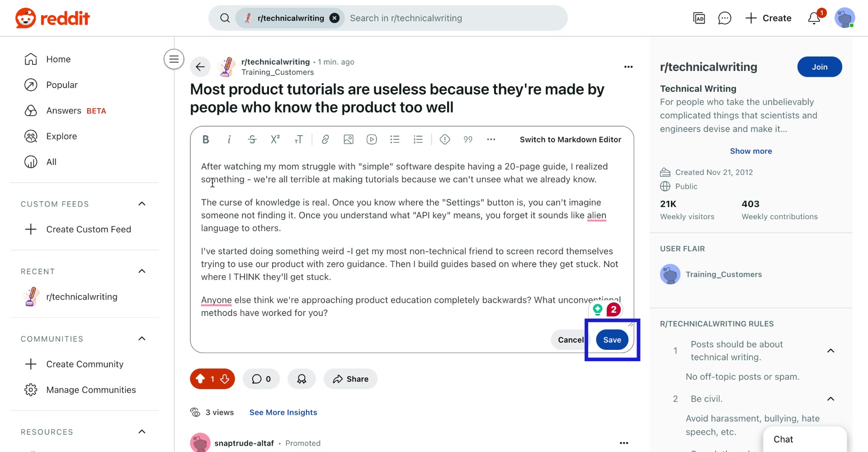Open the See More Insights link

point(283,412)
